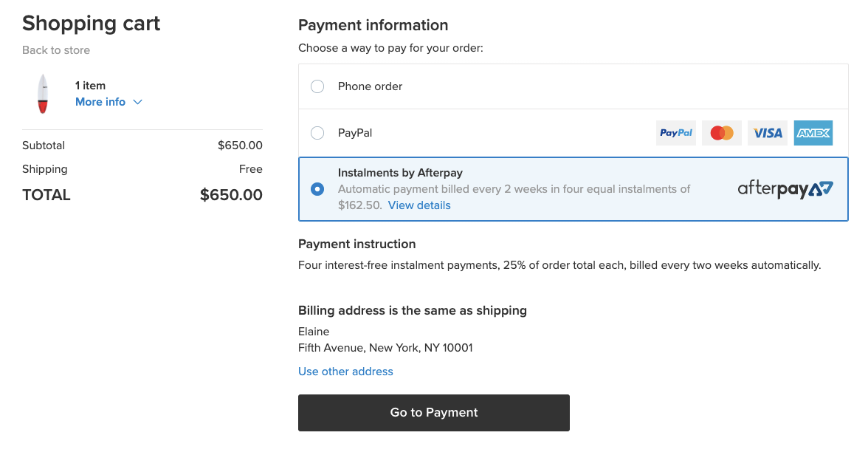The width and height of the screenshot is (868, 455).
Task: Click the PayPal logo icon
Action: (675, 133)
